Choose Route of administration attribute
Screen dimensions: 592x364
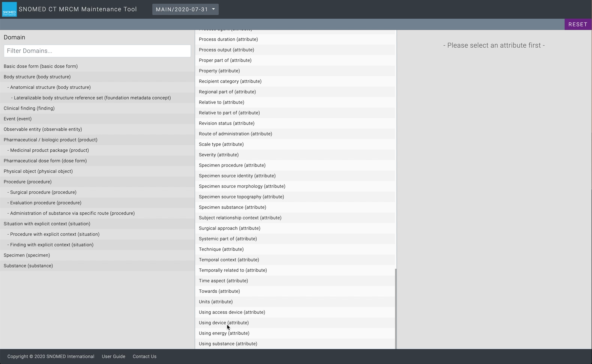point(295,134)
